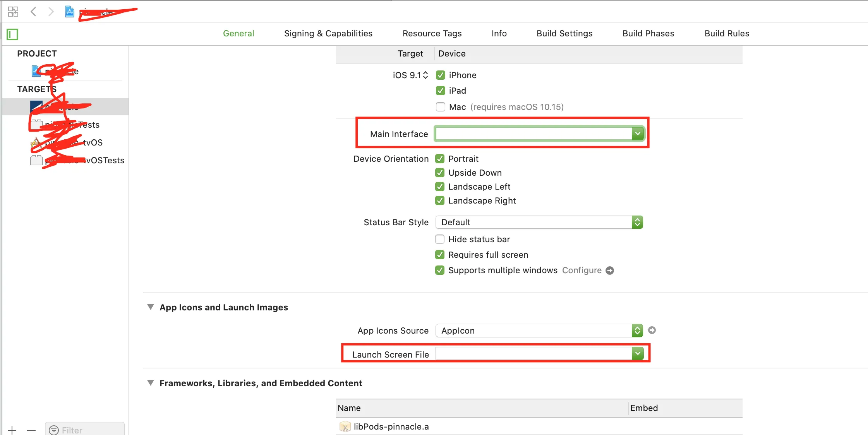Go forward with the right chevron

tap(51, 12)
